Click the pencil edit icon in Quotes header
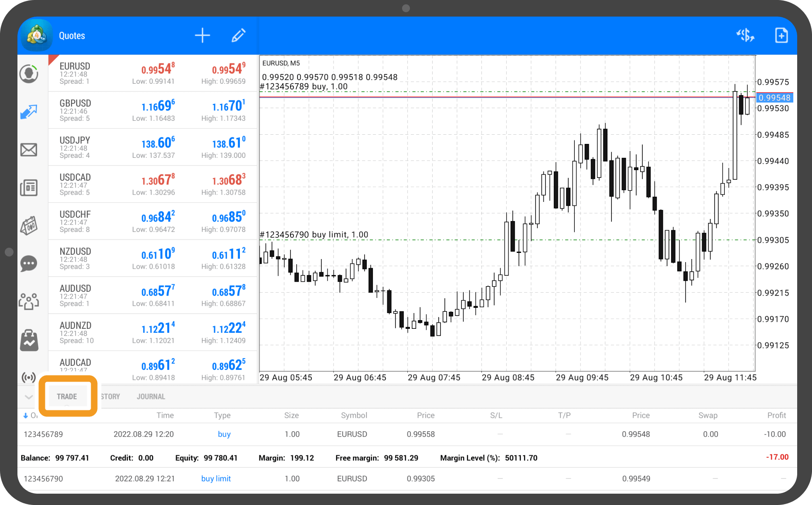Image resolution: width=812 pixels, height=505 pixels. click(x=238, y=36)
